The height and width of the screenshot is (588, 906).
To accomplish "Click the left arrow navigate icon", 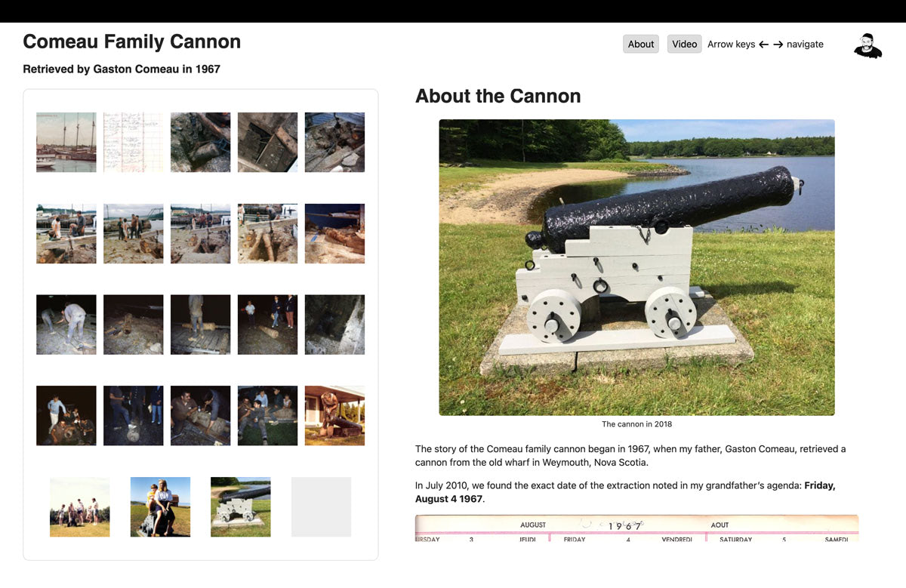I will pyautogui.click(x=764, y=44).
